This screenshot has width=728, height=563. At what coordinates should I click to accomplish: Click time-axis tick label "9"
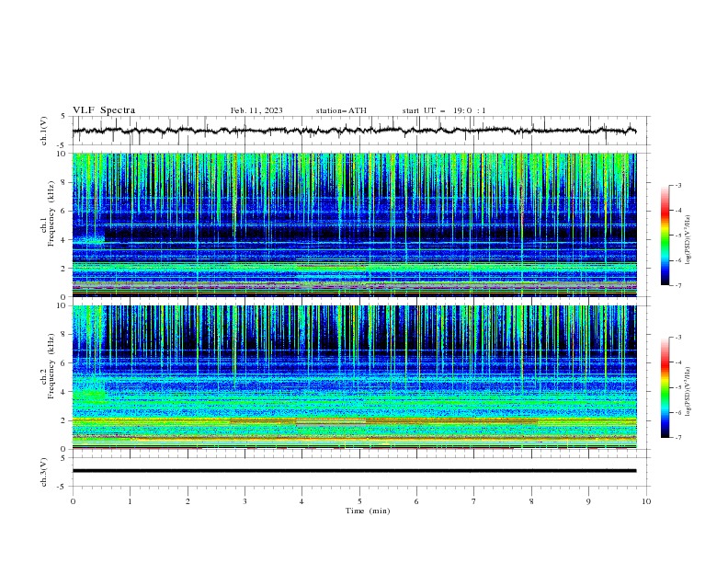tap(588, 501)
